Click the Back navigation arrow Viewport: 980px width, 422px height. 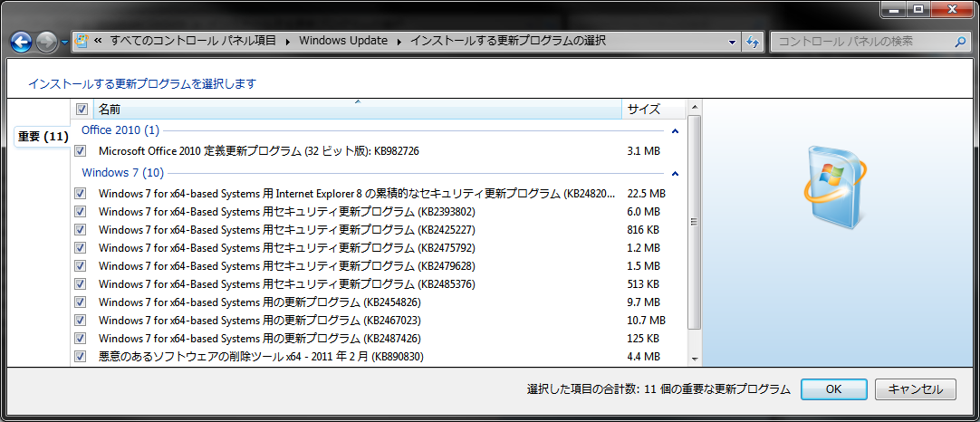(x=21, y=42)
